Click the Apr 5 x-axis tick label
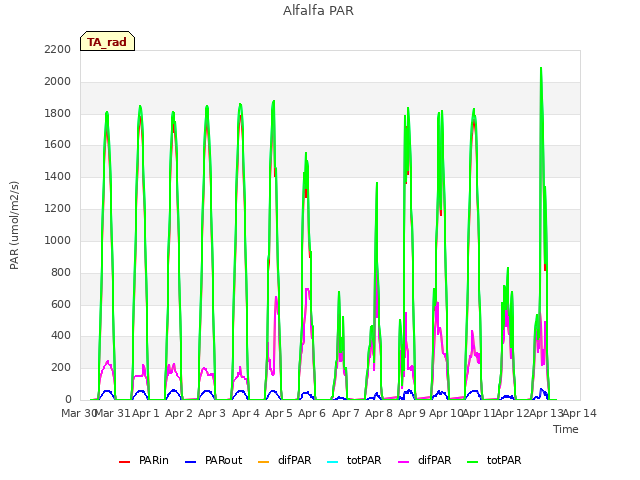This screenshot has width=640, height=480. [279, 413]
